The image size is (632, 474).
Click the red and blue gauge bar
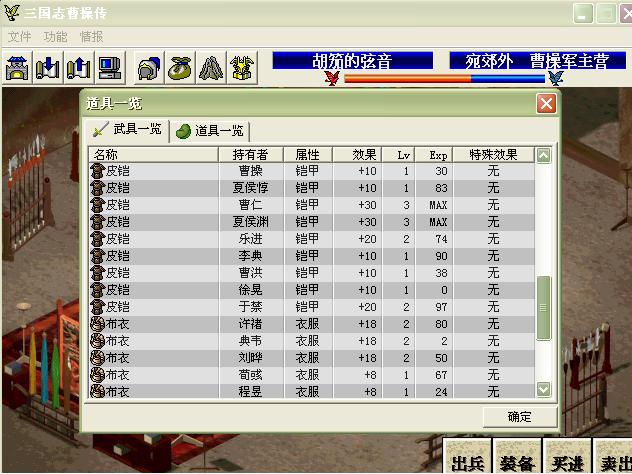pyautogui.click(x=441, y=77)
